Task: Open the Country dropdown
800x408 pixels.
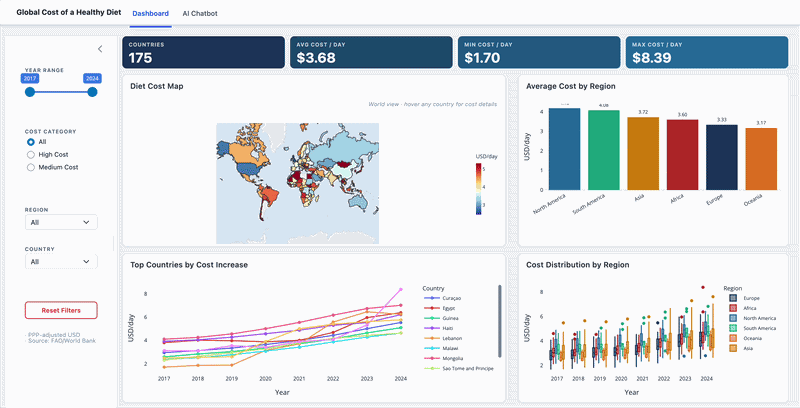Action: pyautogui.click(x=61, y=261)
